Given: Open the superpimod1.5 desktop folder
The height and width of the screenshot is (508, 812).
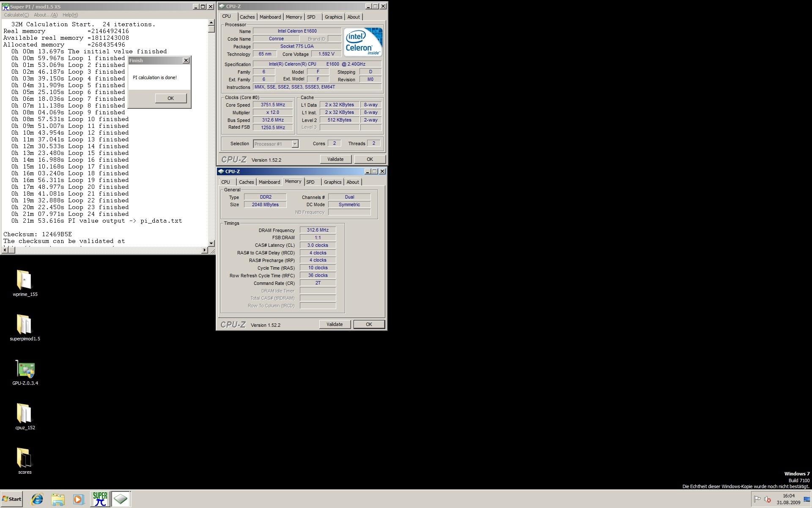Looking at the screenshot, I should [25, 328].
